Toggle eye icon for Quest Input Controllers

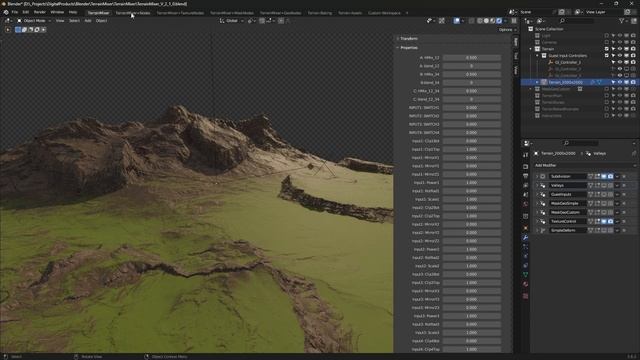click(620, 56)
